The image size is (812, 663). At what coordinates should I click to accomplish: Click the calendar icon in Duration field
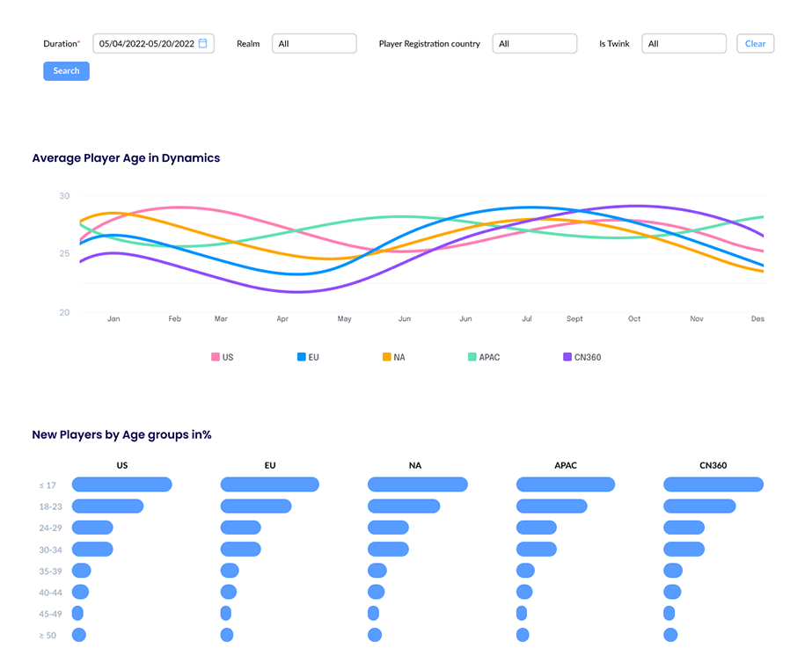[202, 43]
